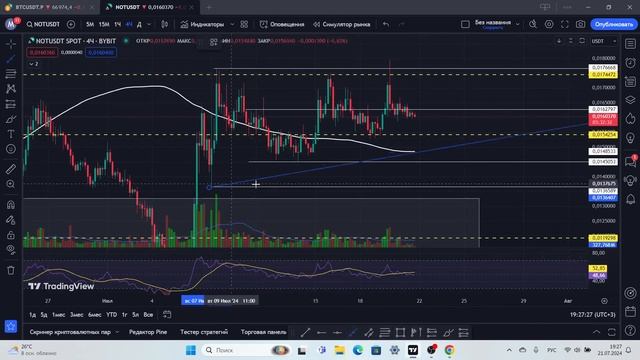Expand the crypto pairs screener dropdown
Image resolution: width=640 pixels, height=360 pixels.
117,332
